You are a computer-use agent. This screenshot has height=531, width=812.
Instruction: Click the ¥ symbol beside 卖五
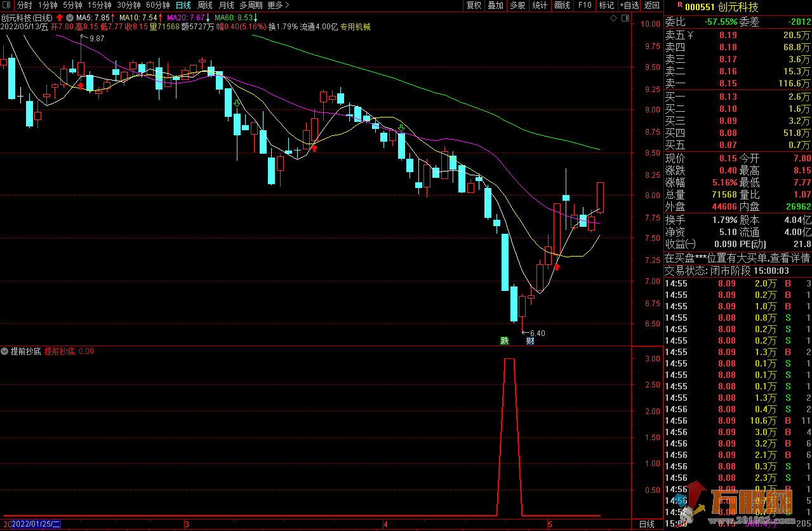click(x=691, y=36)
